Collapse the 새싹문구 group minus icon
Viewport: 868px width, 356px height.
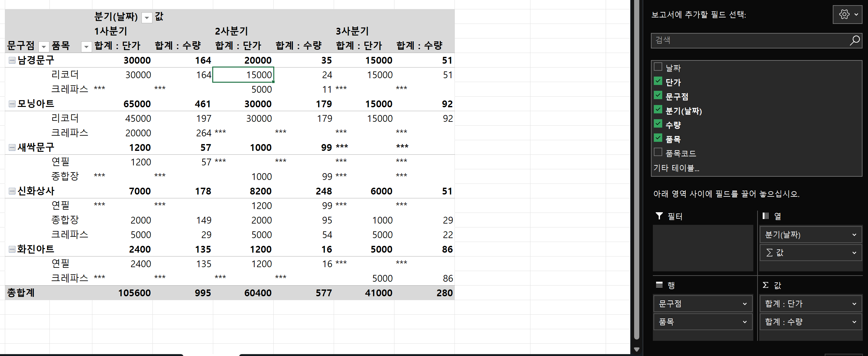(x=12, y=147)
